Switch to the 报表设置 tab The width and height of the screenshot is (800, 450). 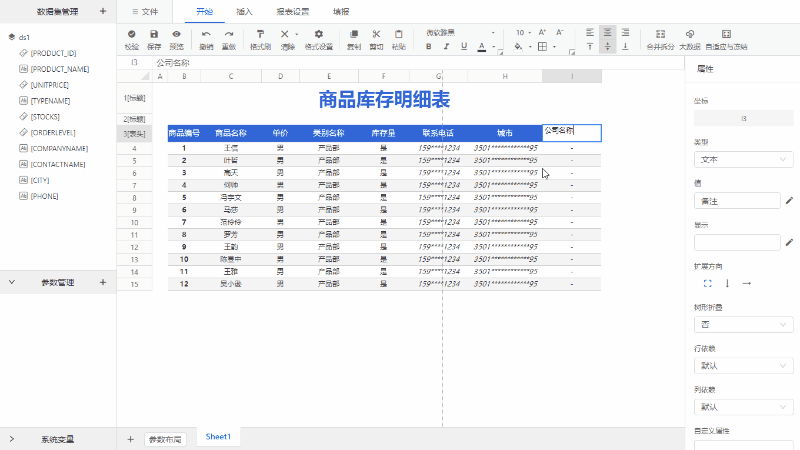point(293,12)
